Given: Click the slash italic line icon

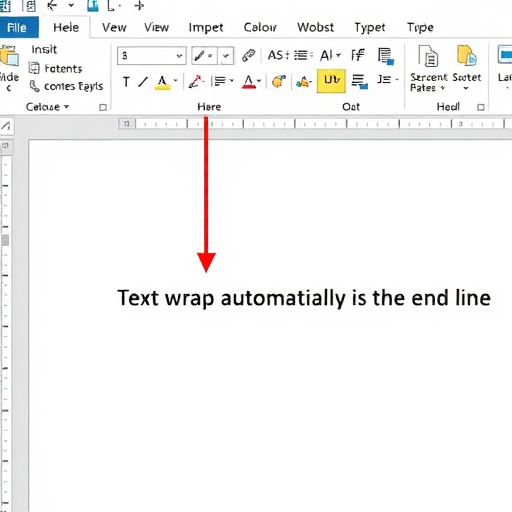Looking at the screenshot, I should (x=143, y=82).
